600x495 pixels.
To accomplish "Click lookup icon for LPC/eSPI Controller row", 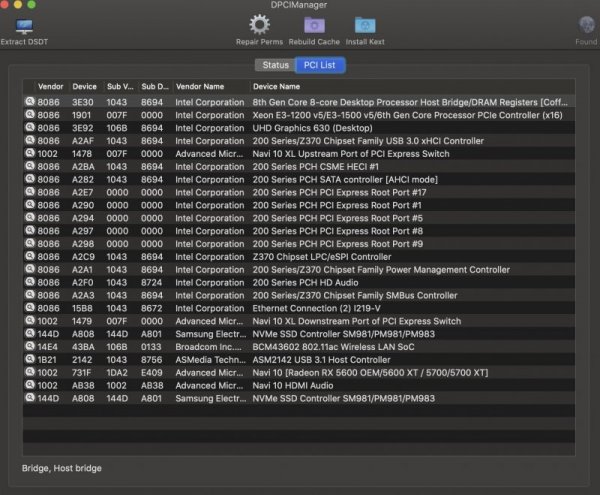I will tap(30, 256).
